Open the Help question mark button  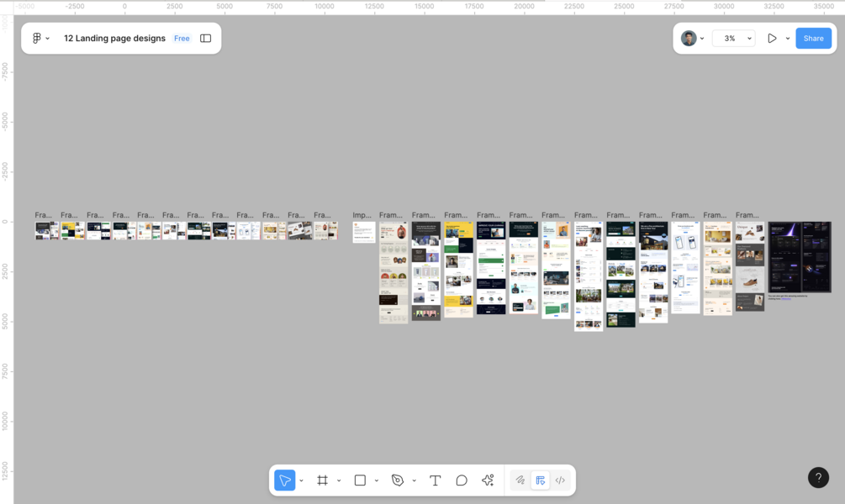pyautogui.click(x=818, y=478)
